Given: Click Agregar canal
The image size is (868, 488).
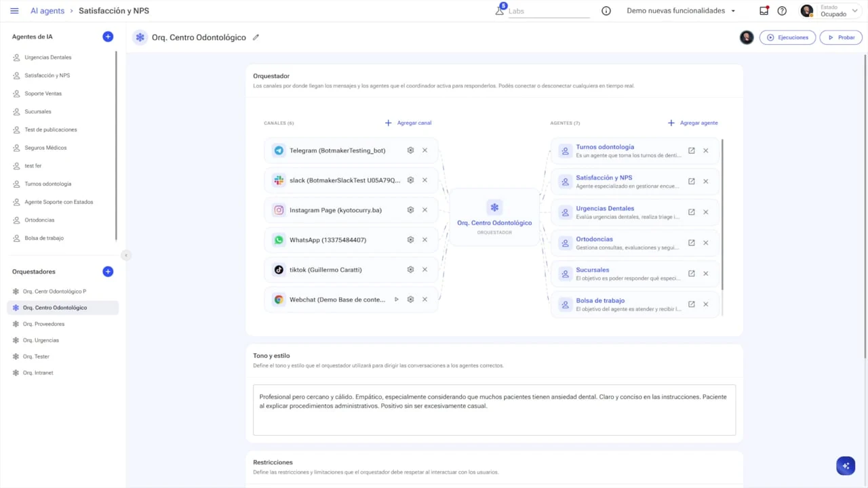Looking at the screenshot, I should tap(408, 123).
